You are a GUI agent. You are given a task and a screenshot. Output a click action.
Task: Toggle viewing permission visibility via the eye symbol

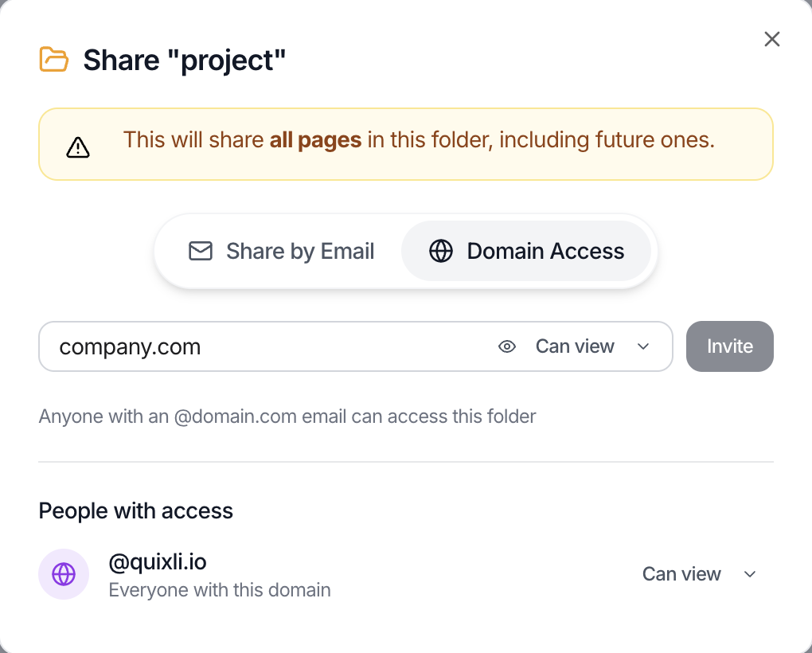pos(508,346)
